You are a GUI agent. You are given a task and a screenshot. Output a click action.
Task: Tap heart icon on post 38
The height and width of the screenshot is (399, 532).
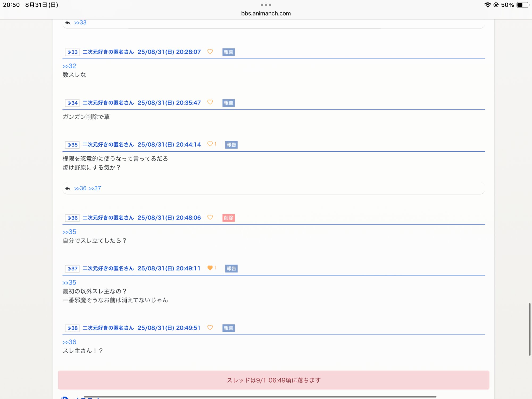click(210, 327)
